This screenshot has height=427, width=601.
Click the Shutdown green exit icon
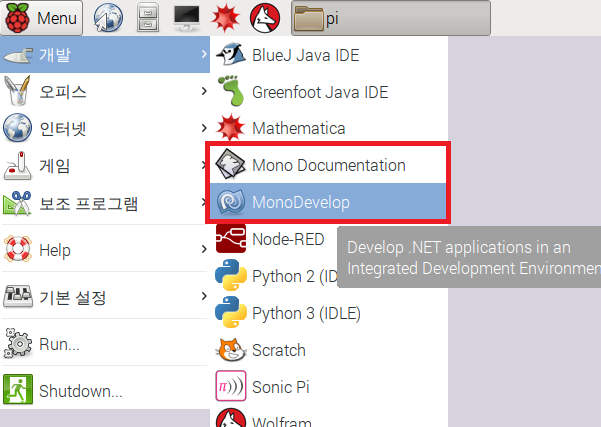point(18,389)
